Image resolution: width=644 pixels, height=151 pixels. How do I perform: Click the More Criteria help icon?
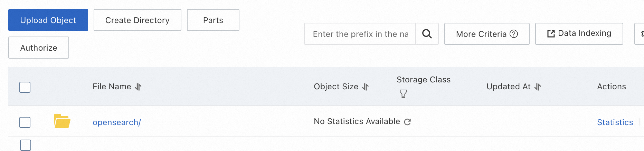tap(514, 34)
